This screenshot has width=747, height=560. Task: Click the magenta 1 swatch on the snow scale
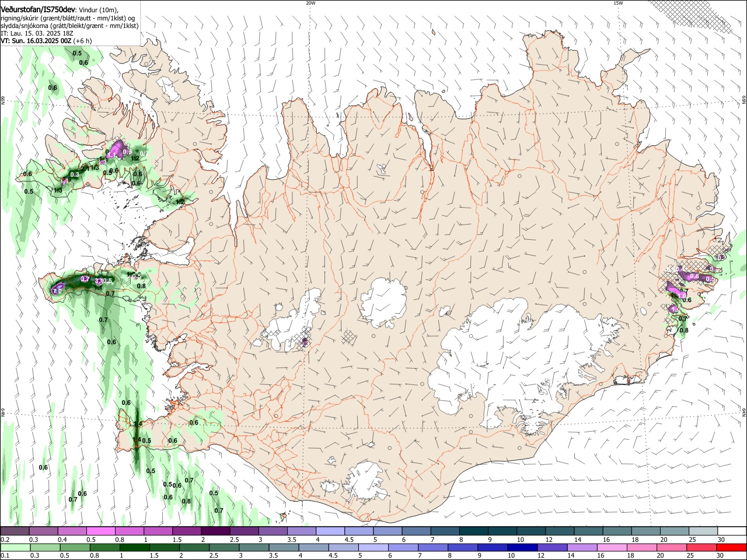click(158, 531)
